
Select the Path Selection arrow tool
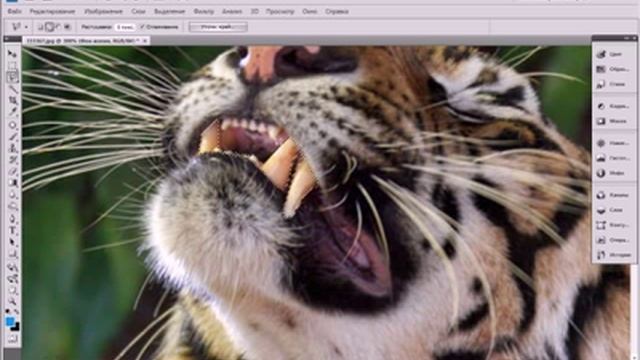pos(13,242)
